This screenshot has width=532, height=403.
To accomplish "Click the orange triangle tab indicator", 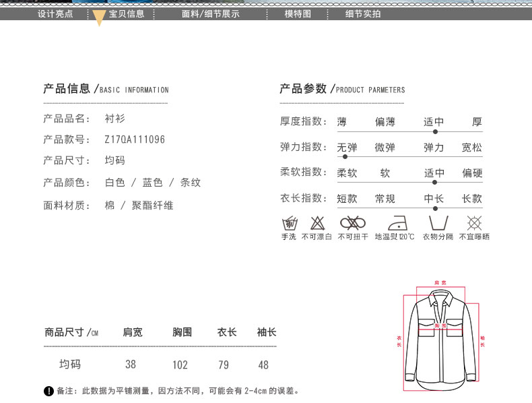I will pyautogui.click(x=99, y=18).
